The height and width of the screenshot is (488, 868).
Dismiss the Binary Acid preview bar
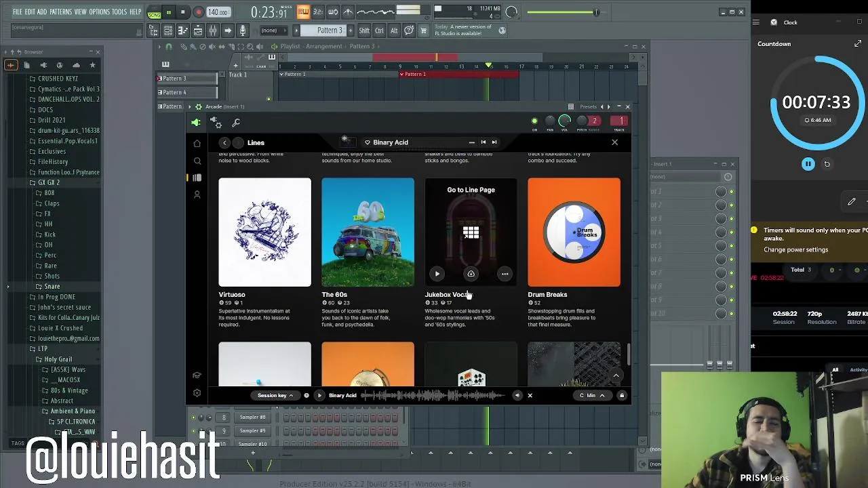click(530, 395)
